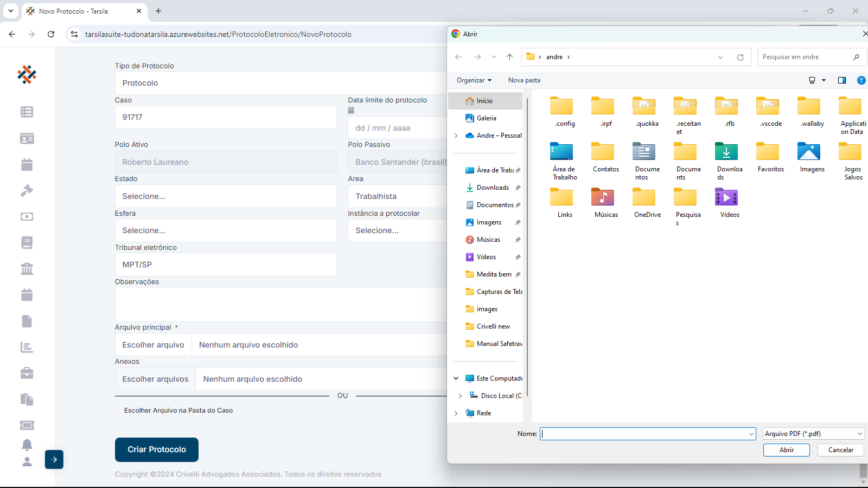
Task: Click Cancelar in the file dialog
Action: click(840, 450)
